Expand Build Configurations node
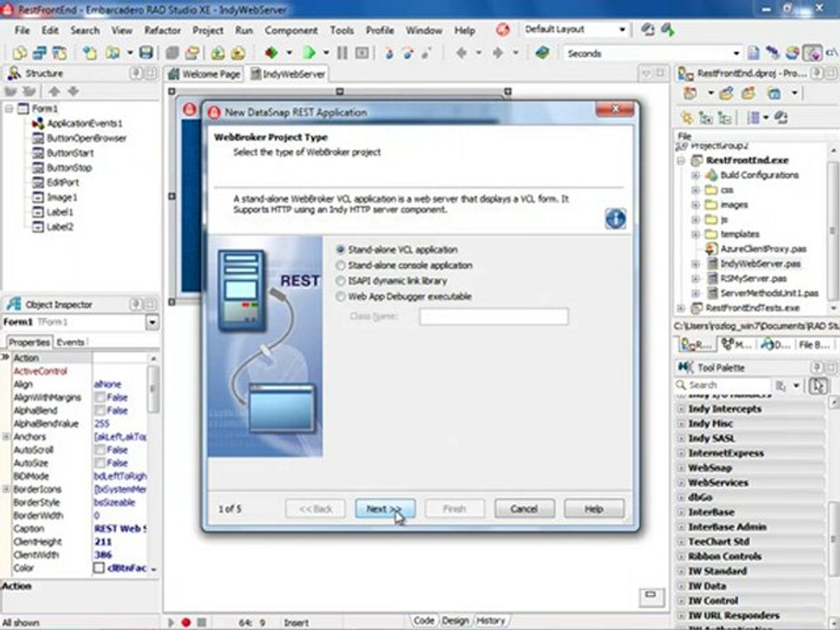This screenshot has width=840, height=630. pyautogui.click(x=696, y=175)
